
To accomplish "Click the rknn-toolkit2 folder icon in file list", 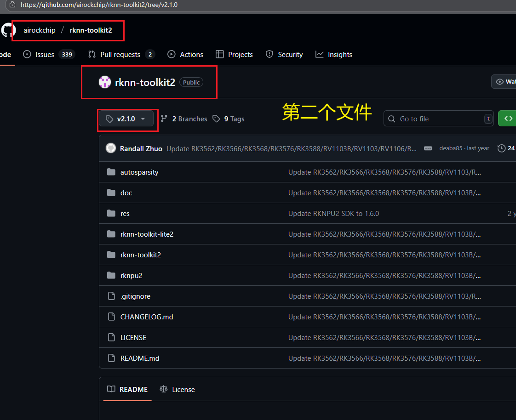I will (111, 255).
